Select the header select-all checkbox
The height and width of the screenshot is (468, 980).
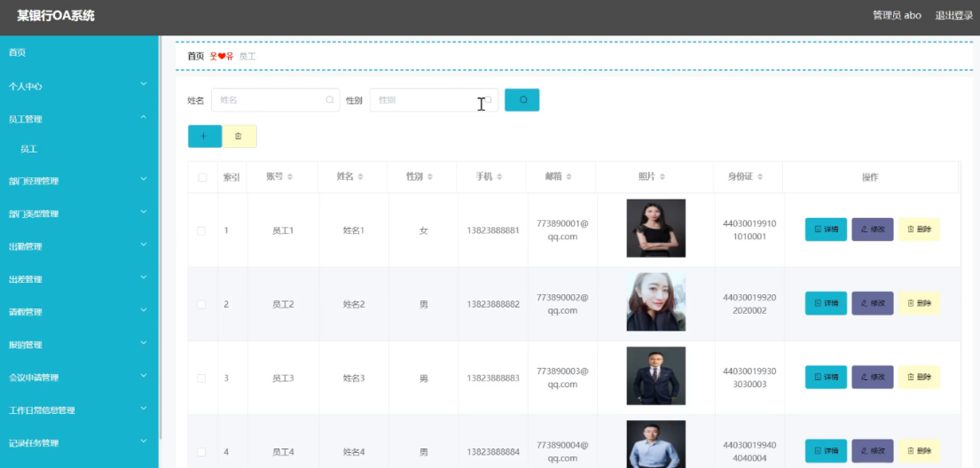click(x=202, y=177)
